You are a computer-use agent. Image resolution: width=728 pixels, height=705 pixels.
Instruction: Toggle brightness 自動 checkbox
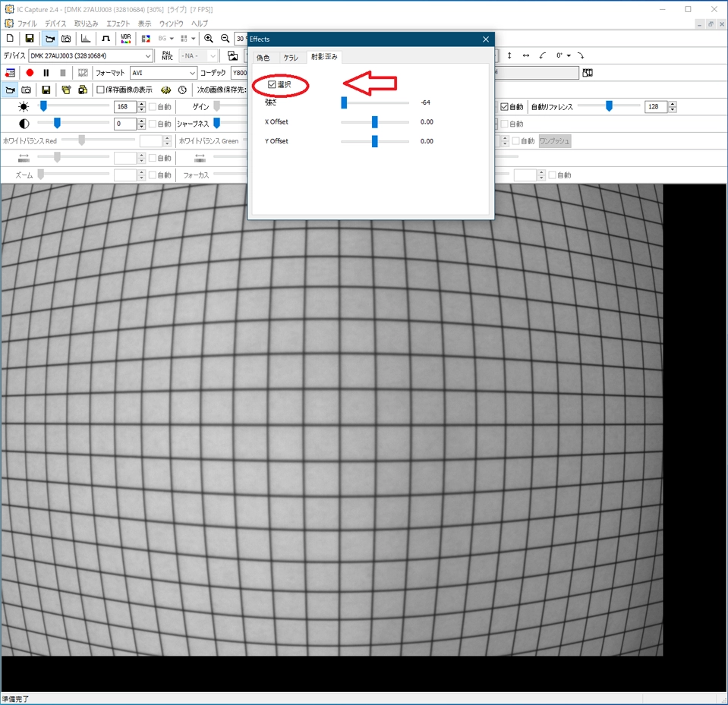pos(153,107)
